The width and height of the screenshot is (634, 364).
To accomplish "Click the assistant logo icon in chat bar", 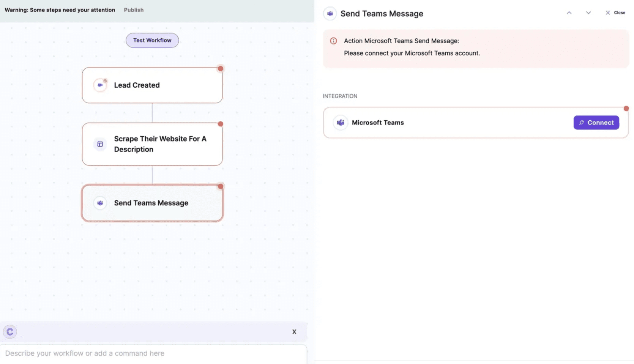I will [10, 332].
